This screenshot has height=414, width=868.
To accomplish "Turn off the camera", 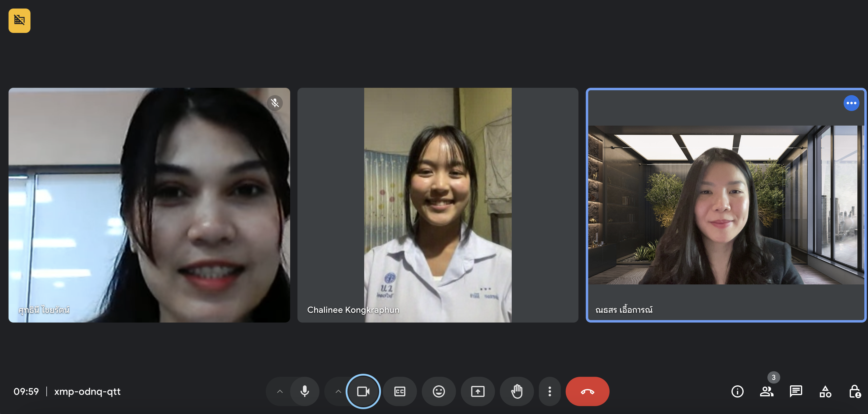I will click(363, 391).
